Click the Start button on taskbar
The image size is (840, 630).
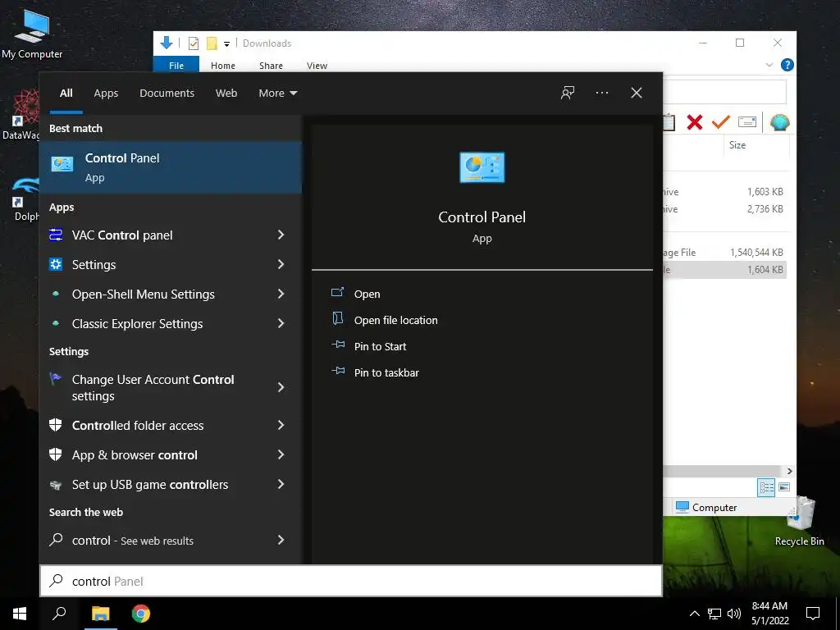[x=20, y=614]
